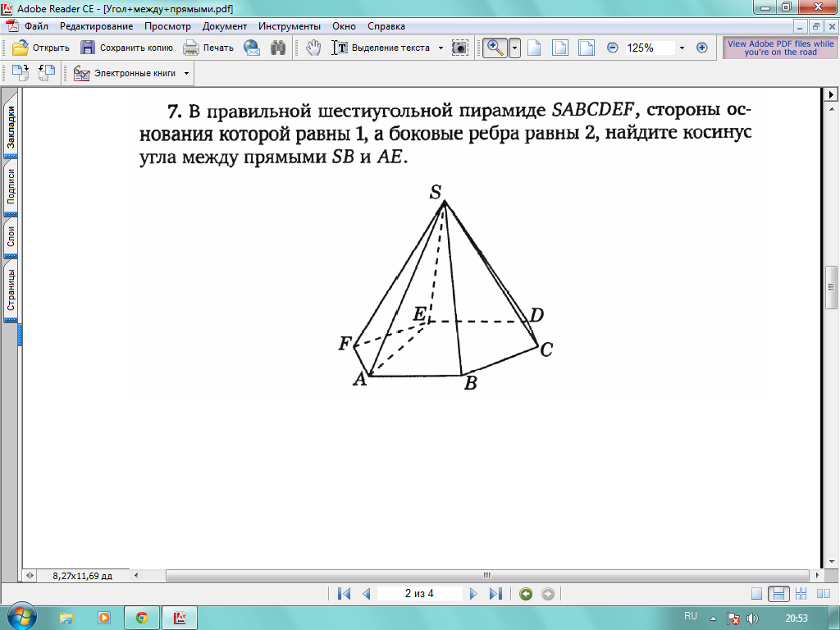Open the Слои (Layers) side tab

pos(11,236)
